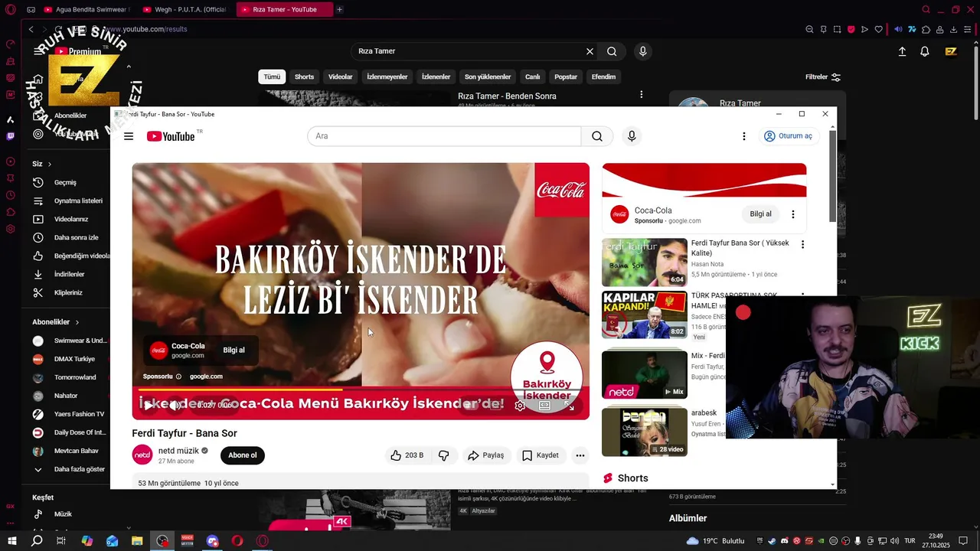Image resolution: width=980 pixels, height=551 pixels.
Task: Open notifications bell in background YouTube
Action: point(925,51)
